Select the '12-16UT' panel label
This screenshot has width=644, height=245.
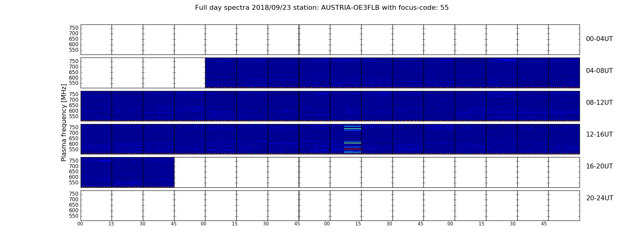coord(599,134)
